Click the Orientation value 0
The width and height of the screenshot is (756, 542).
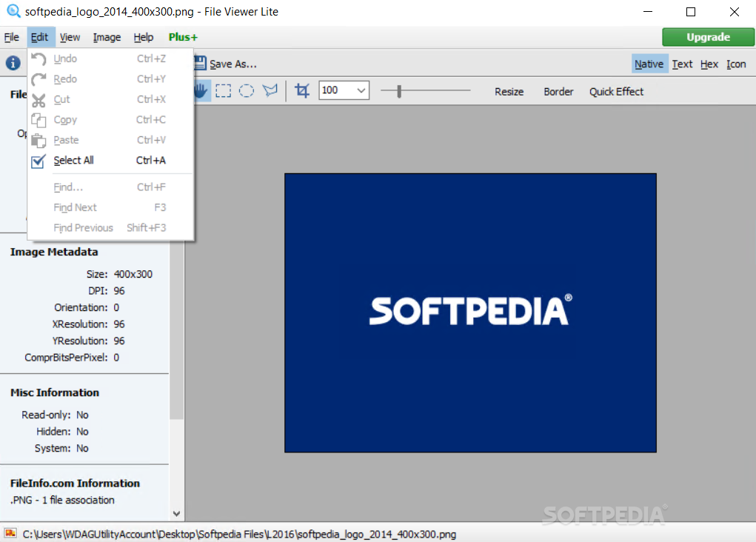(116, 307)
